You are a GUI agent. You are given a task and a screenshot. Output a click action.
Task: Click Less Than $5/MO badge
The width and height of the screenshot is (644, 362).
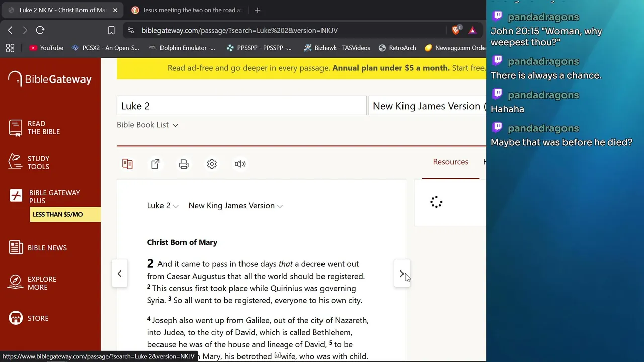(x=65, y=214)
